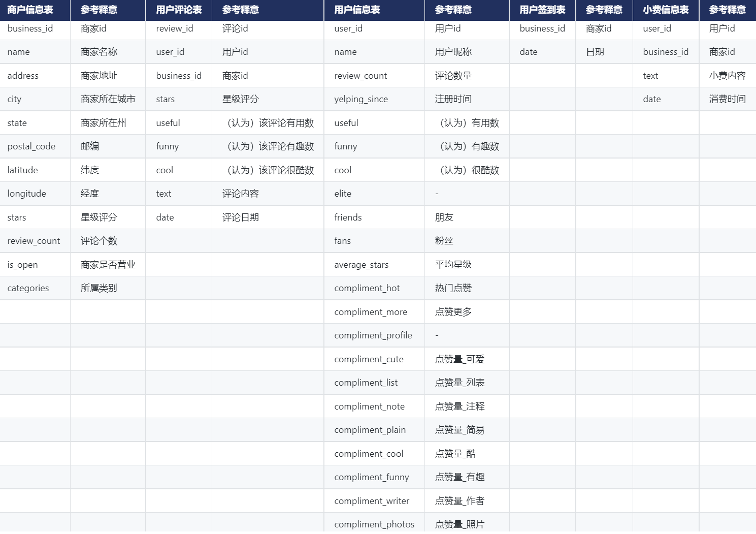756x534 pixels.
Task: Click the 商家所在城市 cell
Action: coord(108,99)
